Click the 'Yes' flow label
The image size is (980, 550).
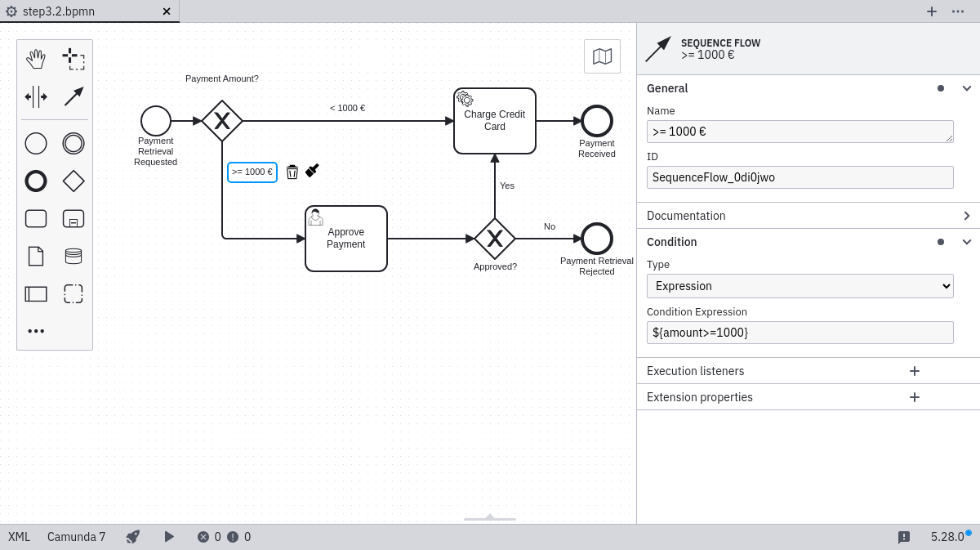click(x=507, y=186)
